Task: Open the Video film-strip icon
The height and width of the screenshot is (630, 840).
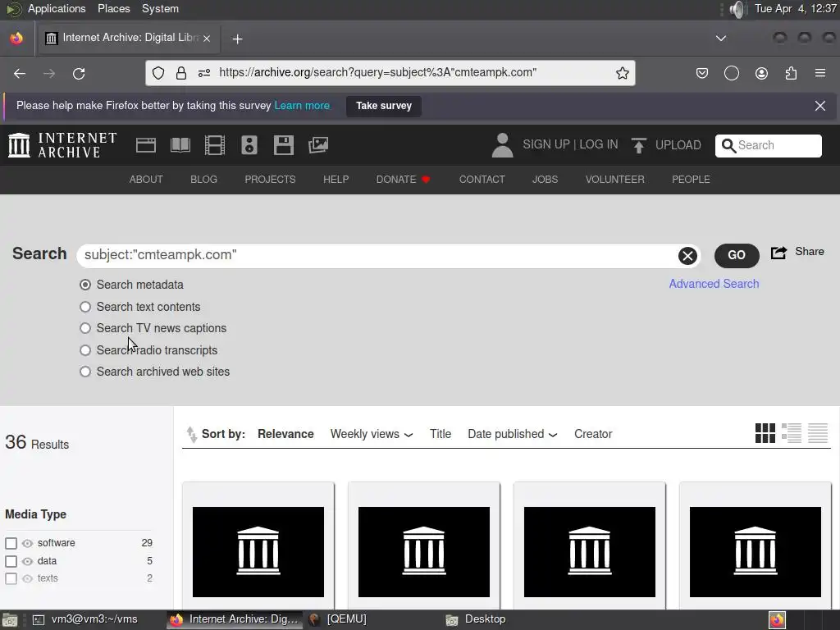Action: [215, 145]
